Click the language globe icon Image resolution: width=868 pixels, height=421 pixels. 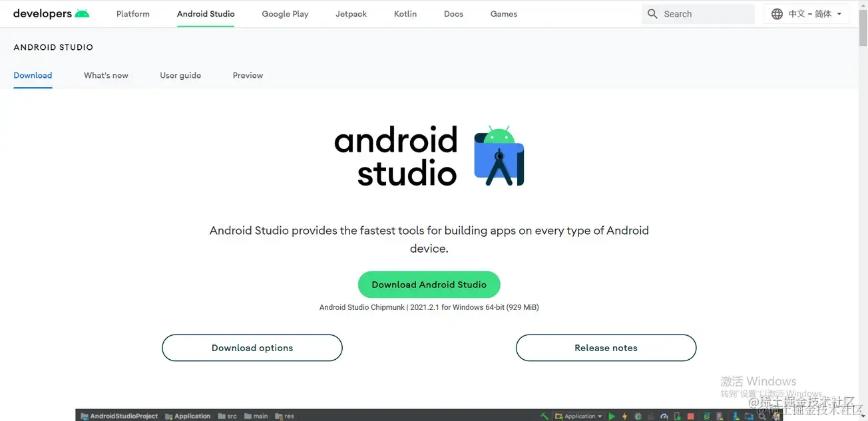pyautogui.click(x=777, y=14)
